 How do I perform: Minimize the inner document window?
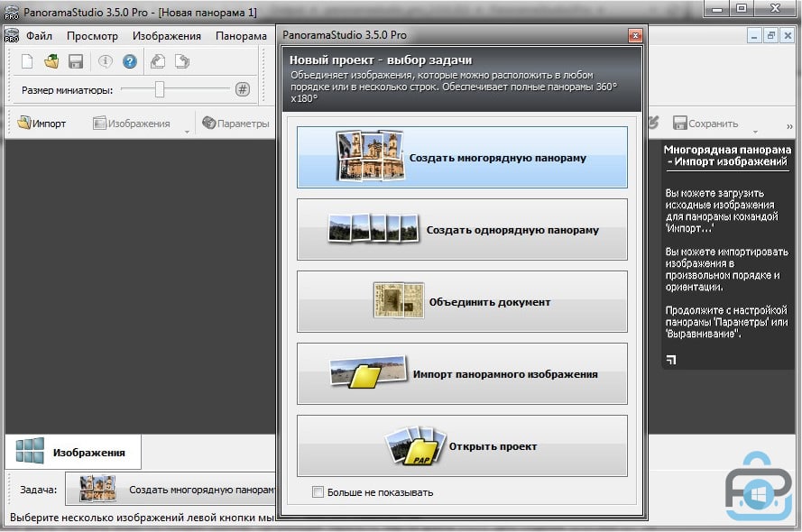click(x=754, y=36)
